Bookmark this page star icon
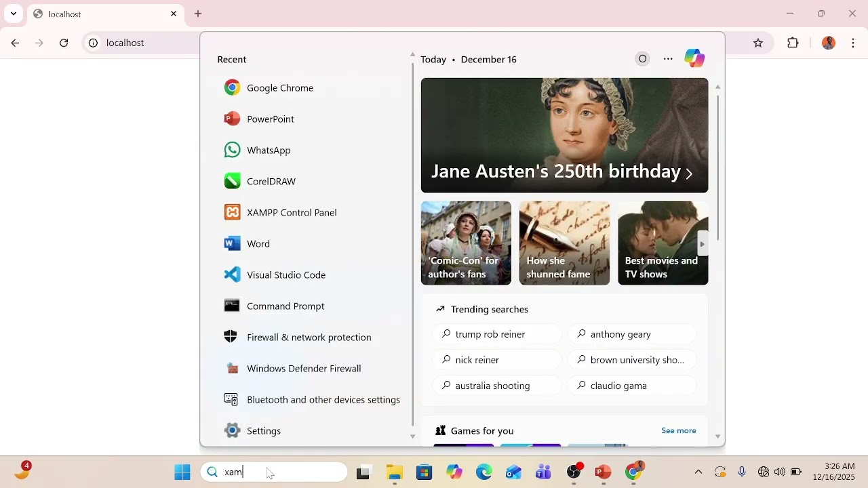The image size is (868, 488). [758, 43]
